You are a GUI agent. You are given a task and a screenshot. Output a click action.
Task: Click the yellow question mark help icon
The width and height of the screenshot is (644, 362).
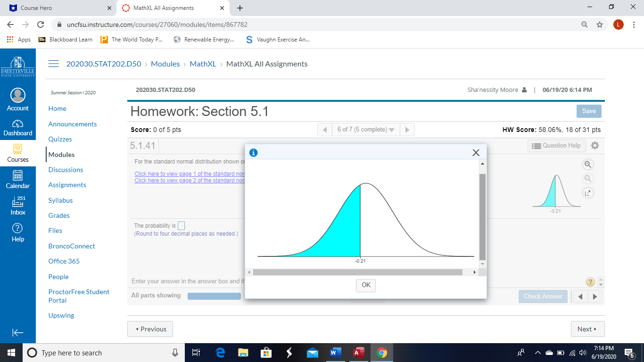(x=590, y=282)
